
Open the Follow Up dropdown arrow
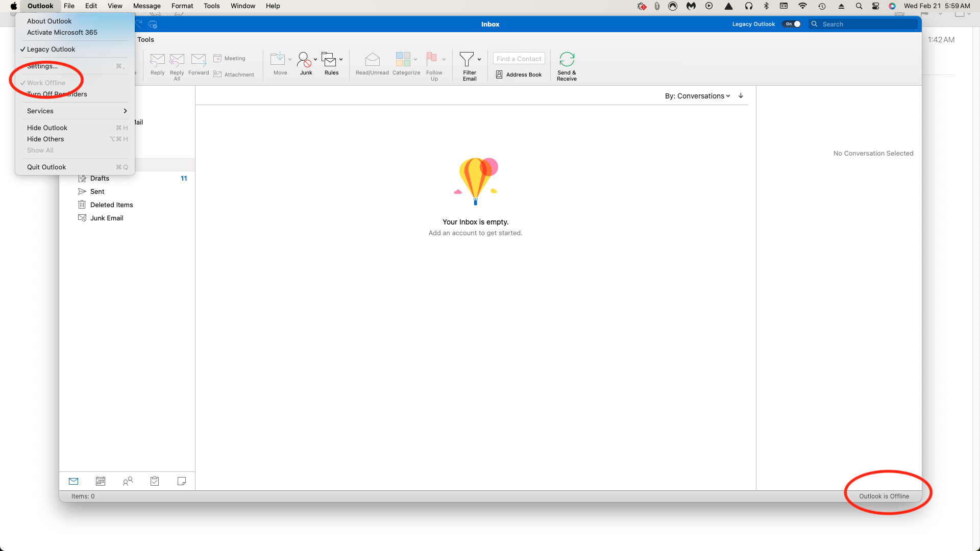pos(444,59)
